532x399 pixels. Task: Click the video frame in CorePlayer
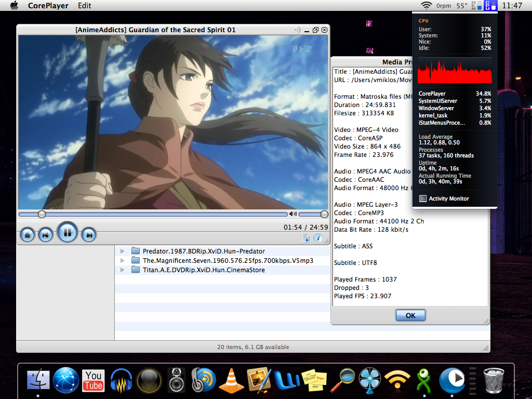[174, 122]
